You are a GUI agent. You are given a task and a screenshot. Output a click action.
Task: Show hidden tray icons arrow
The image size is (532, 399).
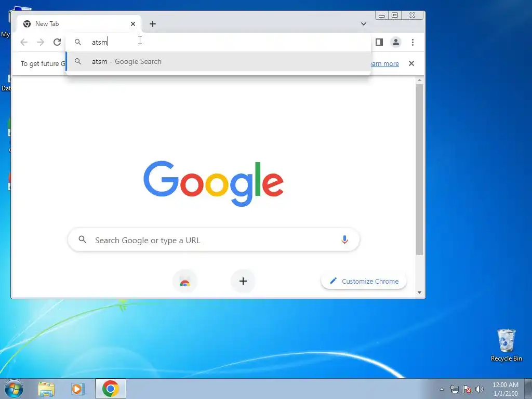tap(442, 389)
